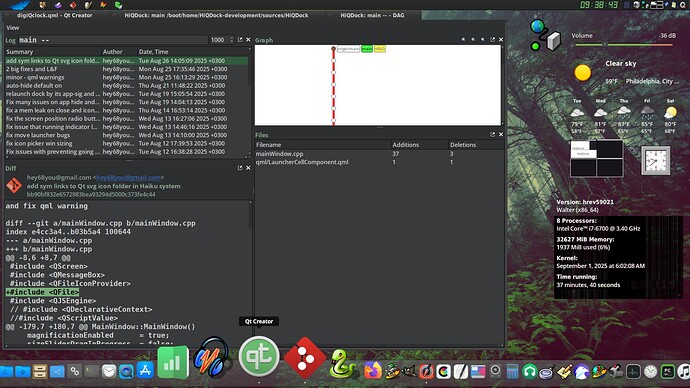Select the '2 big fixes and L&F' commit
The height and width of the screenshot is (388, 690).
coord(127,69)
